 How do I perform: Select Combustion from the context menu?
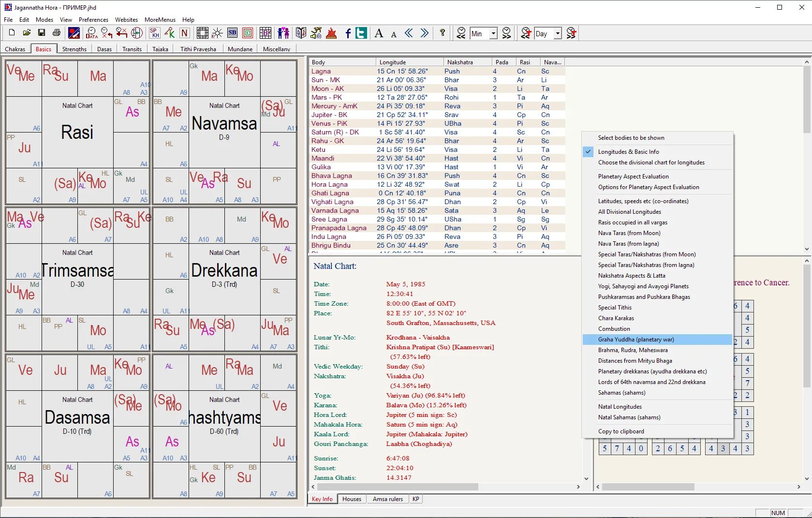(657, 328)
